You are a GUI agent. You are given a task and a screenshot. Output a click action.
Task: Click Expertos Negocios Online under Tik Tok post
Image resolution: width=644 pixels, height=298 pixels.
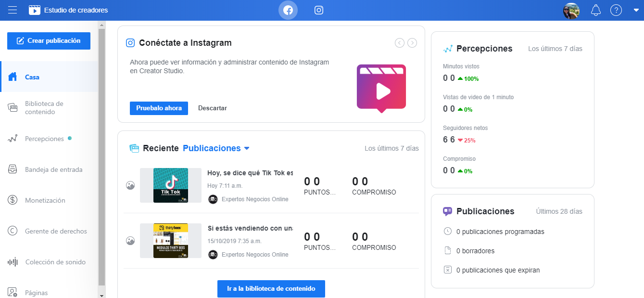pos(255,199)
